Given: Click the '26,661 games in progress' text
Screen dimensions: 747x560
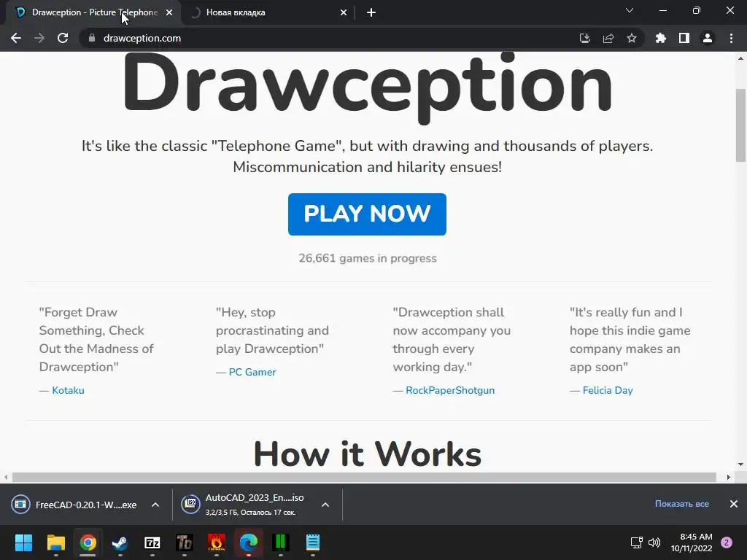Looking at the screenshot, I should point(368,258).
